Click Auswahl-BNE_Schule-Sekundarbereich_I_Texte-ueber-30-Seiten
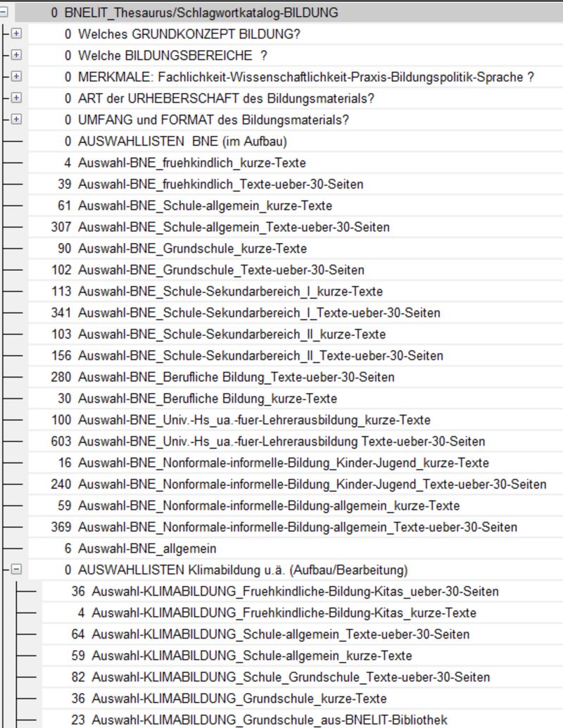This screenshot has height=728, width=563. point(259,313)
